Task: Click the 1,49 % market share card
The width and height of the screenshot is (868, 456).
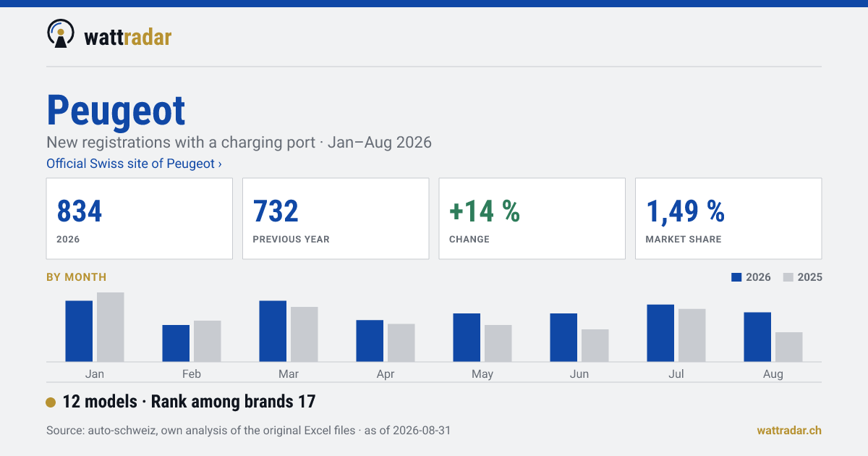Action: point(728,219)
